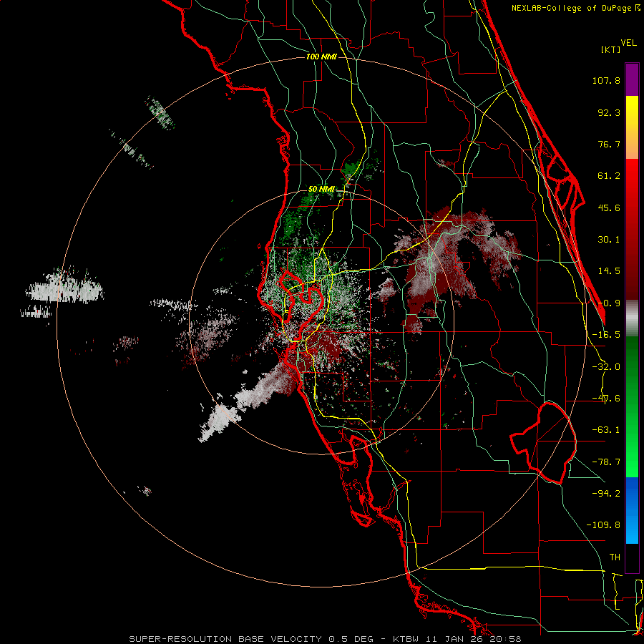Image resolution: width=644 pixels, height=644 pixels.
Task: Click the Super-Resolution Base Velocity caption
Action: [x=325, y=639]
